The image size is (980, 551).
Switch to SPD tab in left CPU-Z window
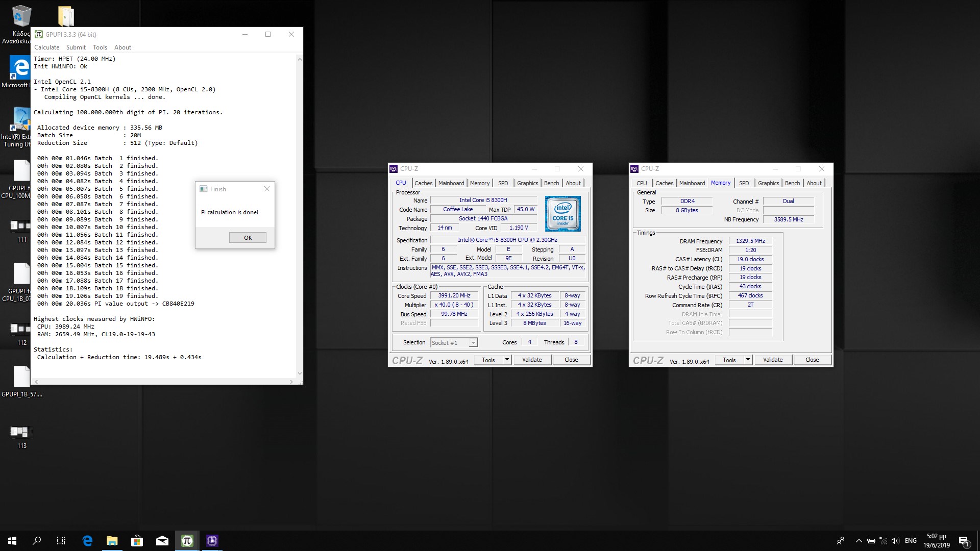tap(503, 183)
